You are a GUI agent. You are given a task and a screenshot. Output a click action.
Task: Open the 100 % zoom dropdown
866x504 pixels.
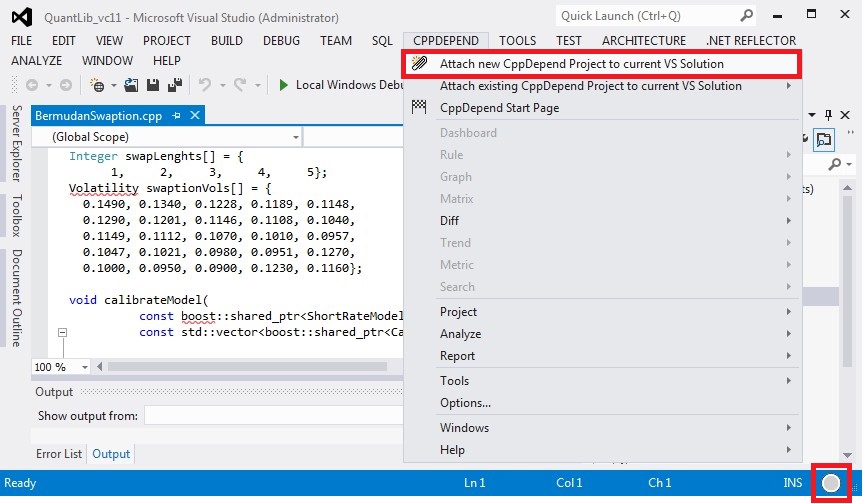pos(85,367)
